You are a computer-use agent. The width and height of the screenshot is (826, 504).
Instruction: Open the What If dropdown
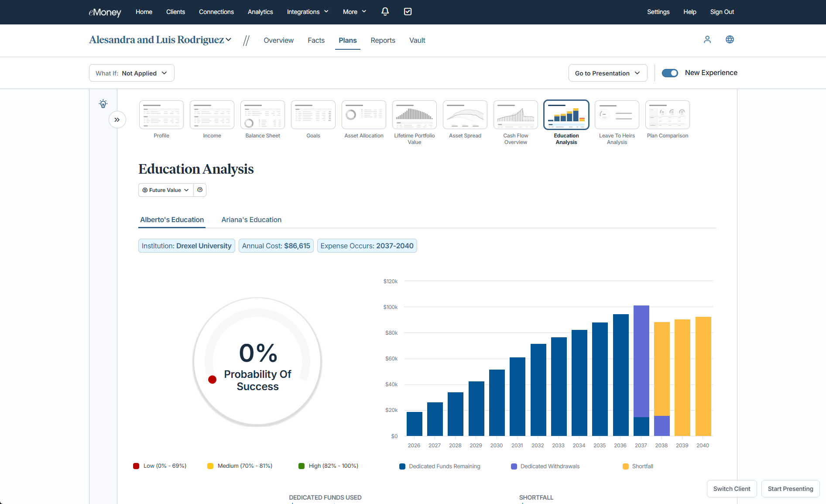pyautogui.click(x=131, y=73)
